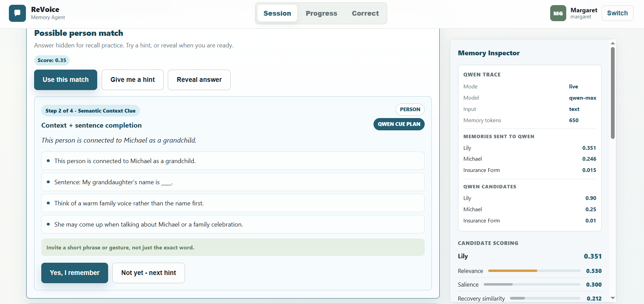Click Lily under Memories Sent to Qwen
The image size is (644, 304).
tap(467, 148)
